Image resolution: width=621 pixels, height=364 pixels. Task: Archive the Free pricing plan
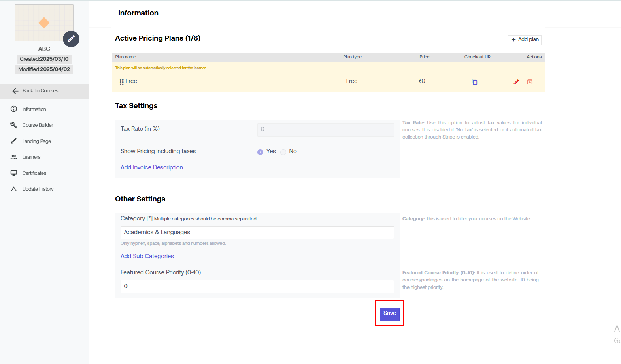point(530,82)
